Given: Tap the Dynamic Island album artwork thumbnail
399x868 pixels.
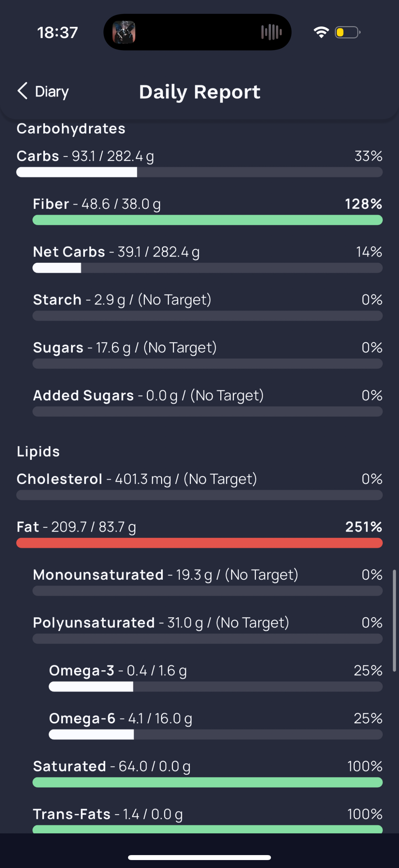Looking at the screenshot, I should click(124, 32).
